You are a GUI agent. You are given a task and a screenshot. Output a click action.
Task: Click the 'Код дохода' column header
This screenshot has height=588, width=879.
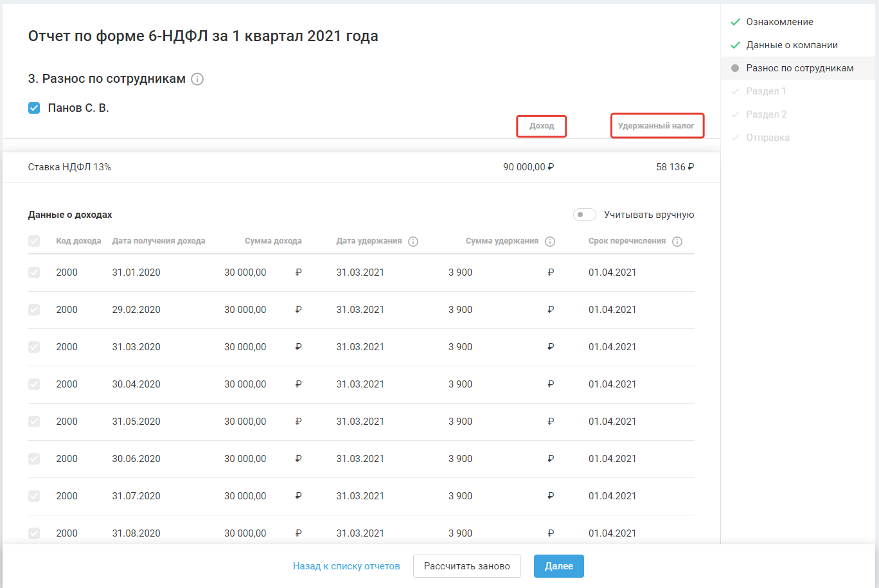click(78, 241)
